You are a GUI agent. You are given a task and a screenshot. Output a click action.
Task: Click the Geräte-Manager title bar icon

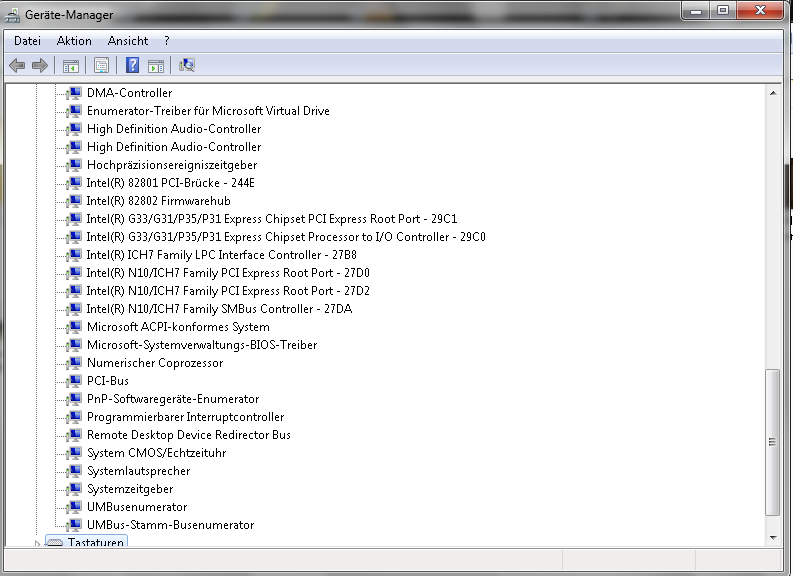click(13, 15)
